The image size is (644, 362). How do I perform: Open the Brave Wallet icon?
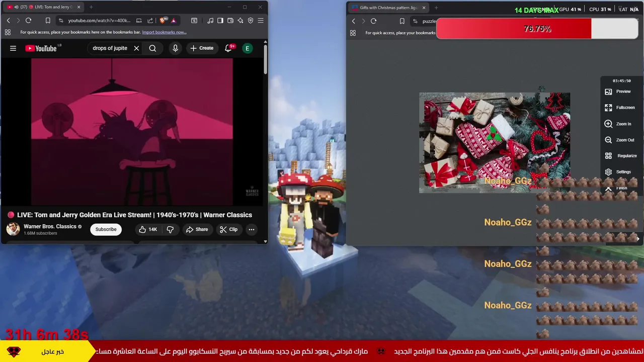click(x=230, y=21)
